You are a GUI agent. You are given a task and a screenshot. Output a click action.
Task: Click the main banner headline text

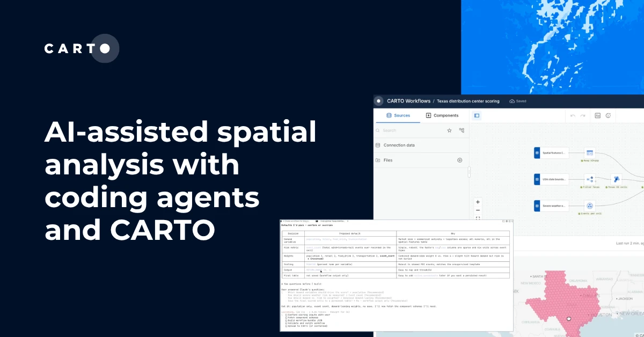(181, 180)
